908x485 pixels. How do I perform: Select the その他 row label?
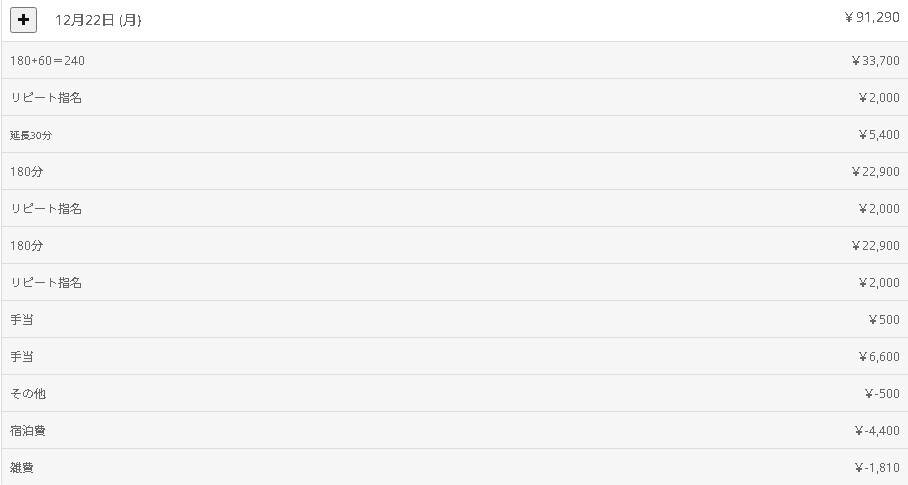pyautogui.click(x=28, y=394)
